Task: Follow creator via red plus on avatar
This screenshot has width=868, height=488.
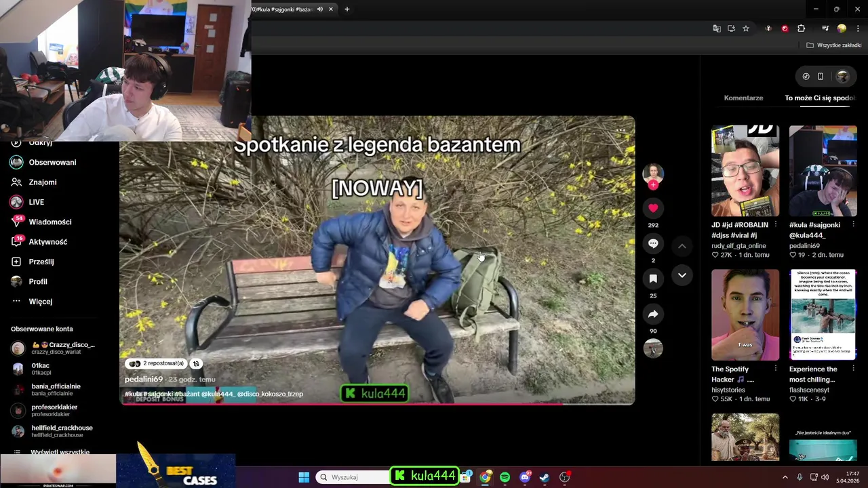Action: coord(653,185)
